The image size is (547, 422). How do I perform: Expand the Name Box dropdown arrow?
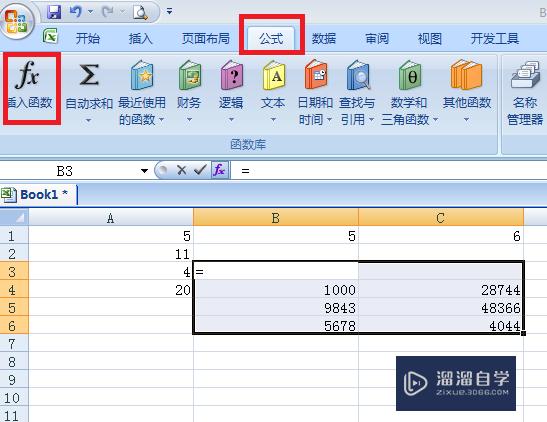(x=144, y=171)
